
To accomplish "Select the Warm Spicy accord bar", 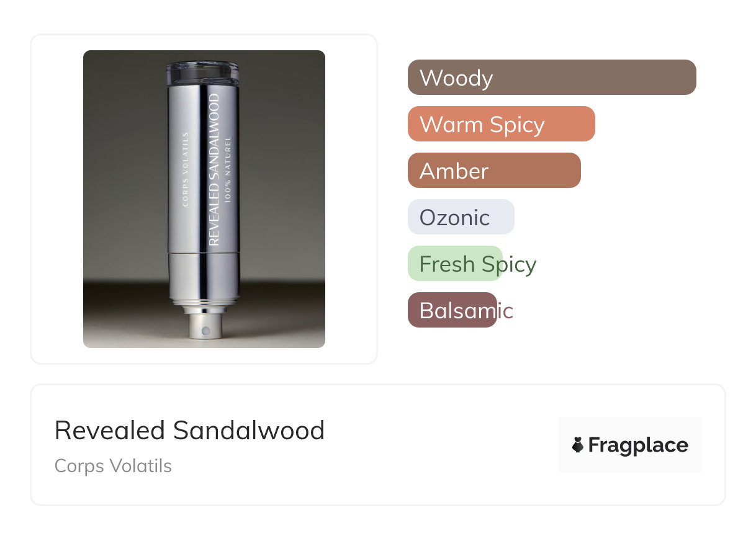I will (x=501, y=124).
